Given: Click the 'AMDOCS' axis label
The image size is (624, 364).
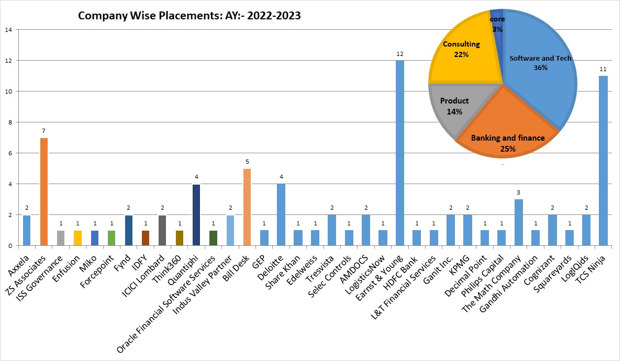Looking at the screenshot, I should (x=354, y=269).
